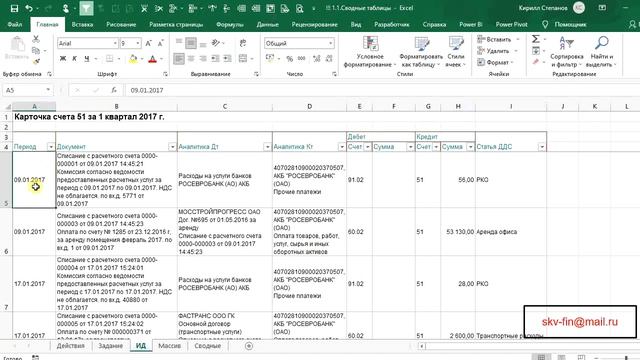640x360 pixels.
Task: Open the font size dropdown showing 9
Action: pyautogui.click(x=138, y=43)
